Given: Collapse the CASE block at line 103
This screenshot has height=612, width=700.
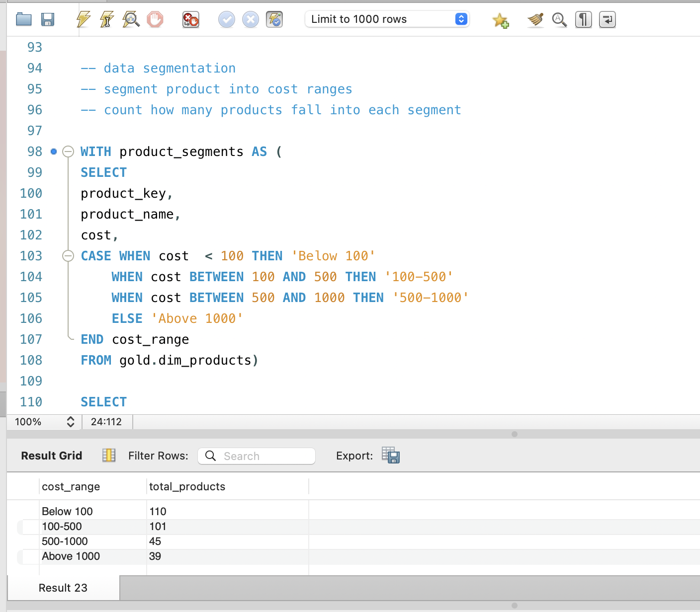Looking at the screenshot, I should (x=68, y=256).
